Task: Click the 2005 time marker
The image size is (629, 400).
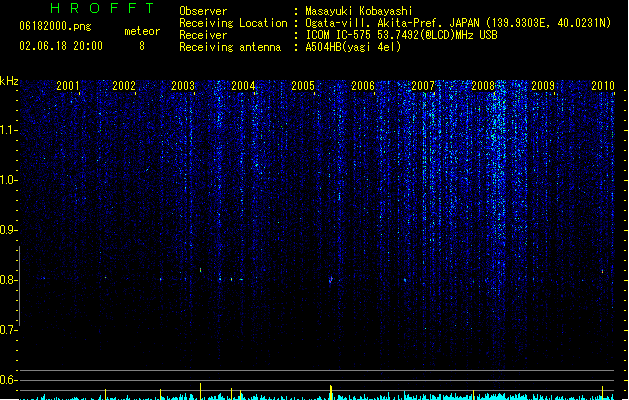Action: [303, 86]
